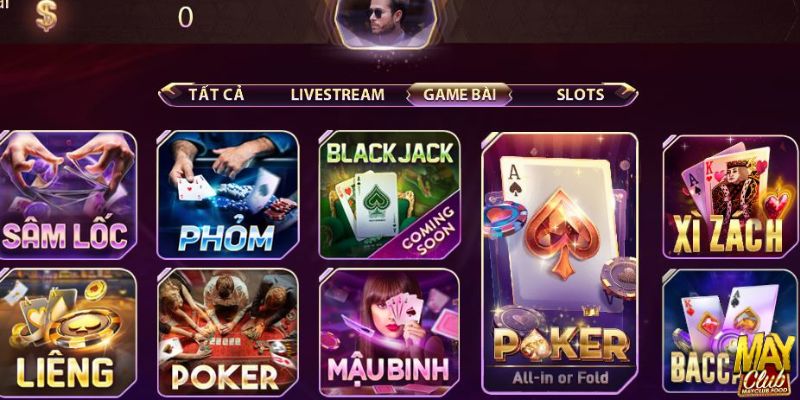Viewport: 800px width, 400px height.
Task: Click the All-in or Fold label
Action: point(560,378)
